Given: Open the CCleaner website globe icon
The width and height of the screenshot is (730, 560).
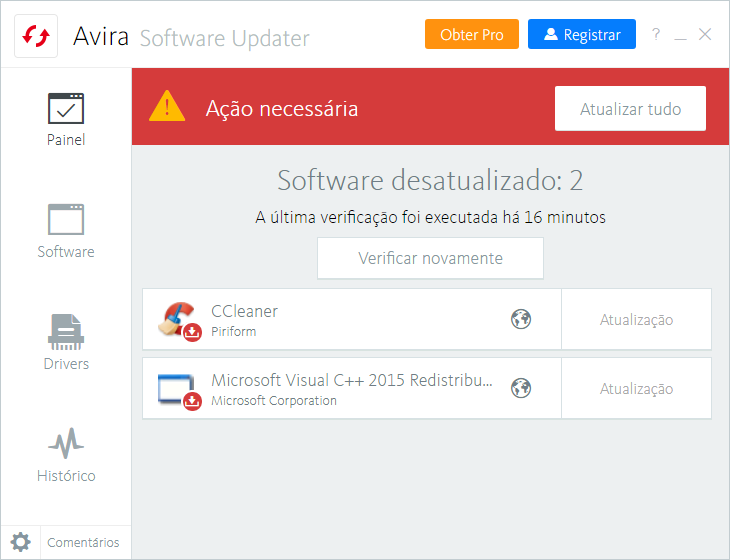Looking at the screenshot, I should [521, 319].
